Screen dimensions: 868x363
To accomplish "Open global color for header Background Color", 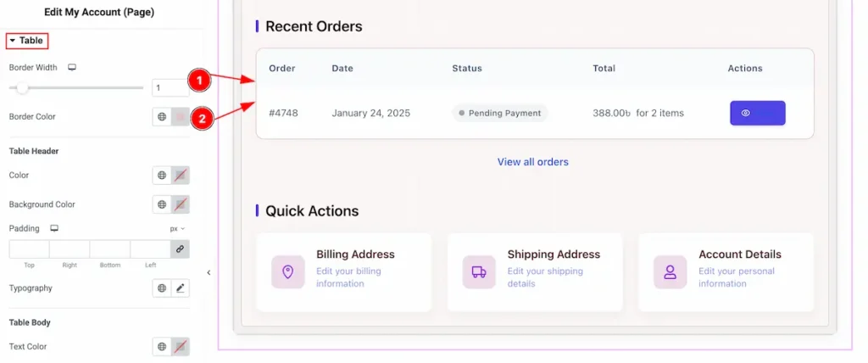I will point(161,204).
